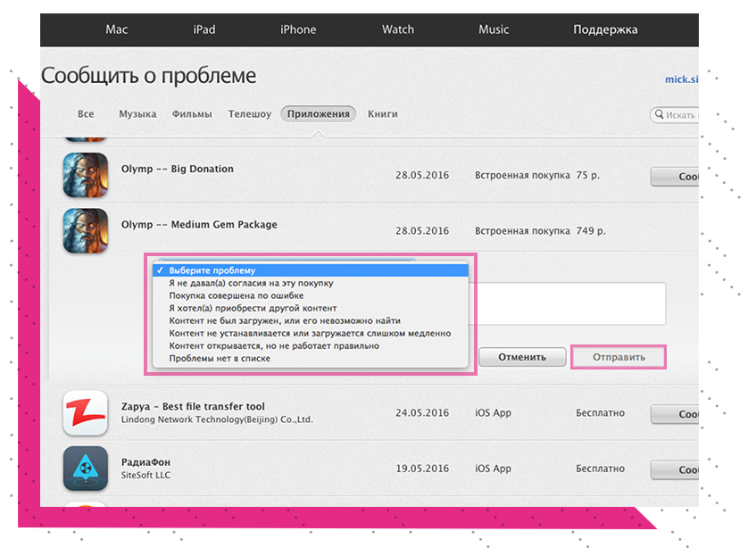
Task: Click the Zapya app icon
Action: (86, 413)
